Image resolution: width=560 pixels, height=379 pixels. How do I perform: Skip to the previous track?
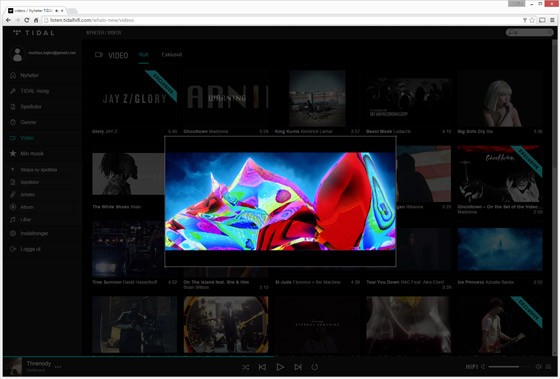(x=262, y=367)
